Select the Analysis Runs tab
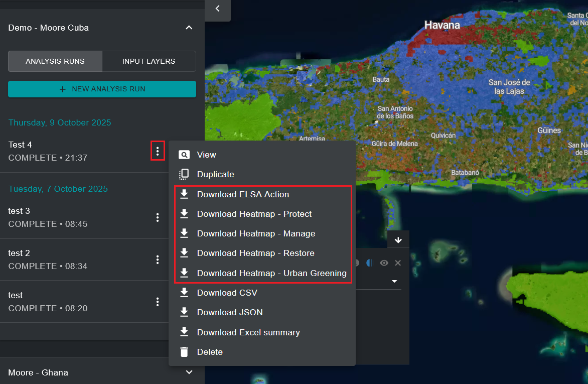This screenshot has width=588, height=384. tap(55, 61)
